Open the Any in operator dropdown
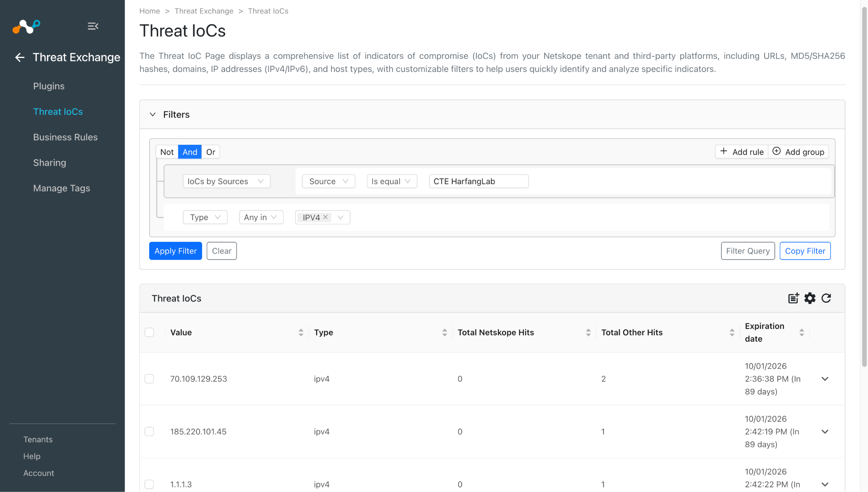 [x=261, y=217]
